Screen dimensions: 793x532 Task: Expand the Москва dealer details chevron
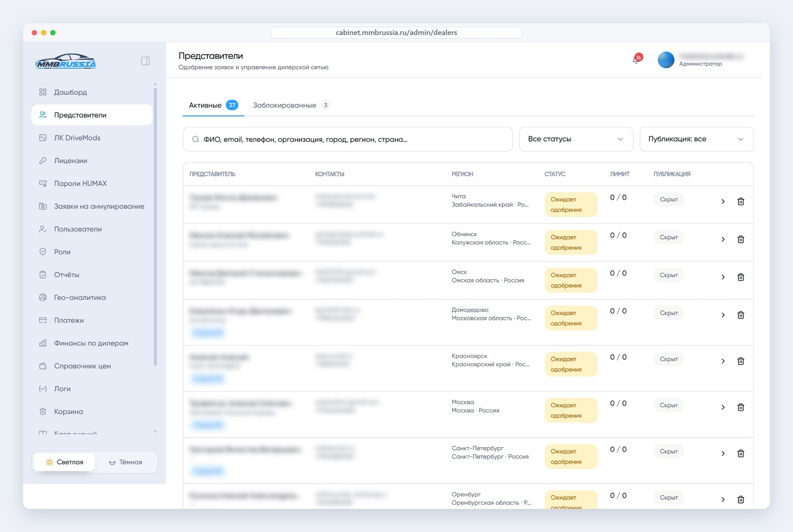[723, 407]
